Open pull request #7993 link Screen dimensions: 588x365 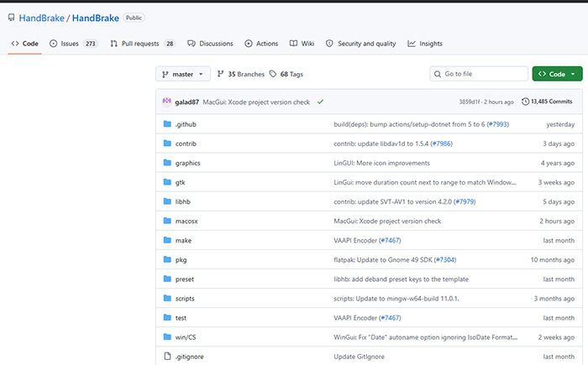(498, 124)
